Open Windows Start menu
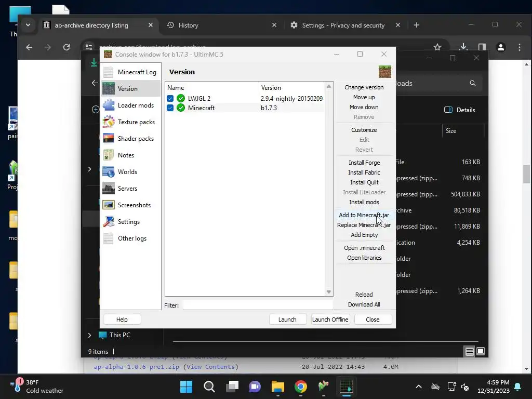 click(x=187, y=387)
